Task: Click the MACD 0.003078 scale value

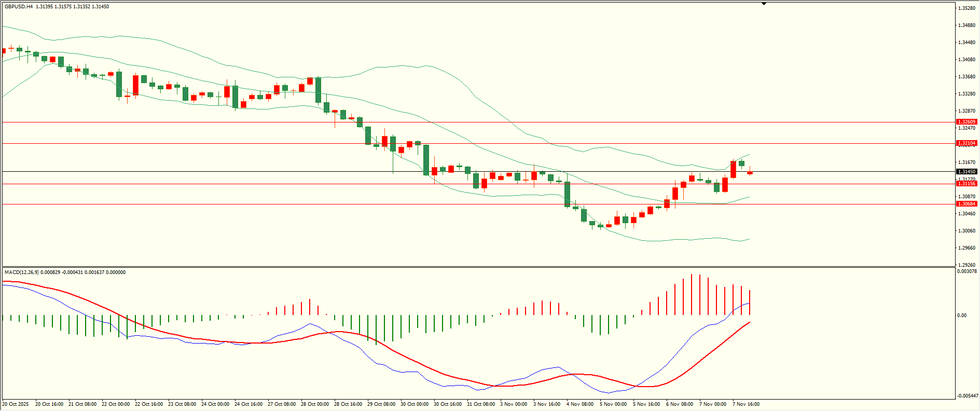Action: tap(966, 271)
